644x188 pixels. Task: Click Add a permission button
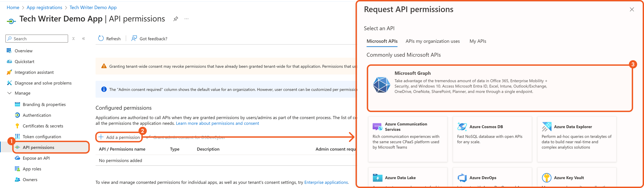119,137
